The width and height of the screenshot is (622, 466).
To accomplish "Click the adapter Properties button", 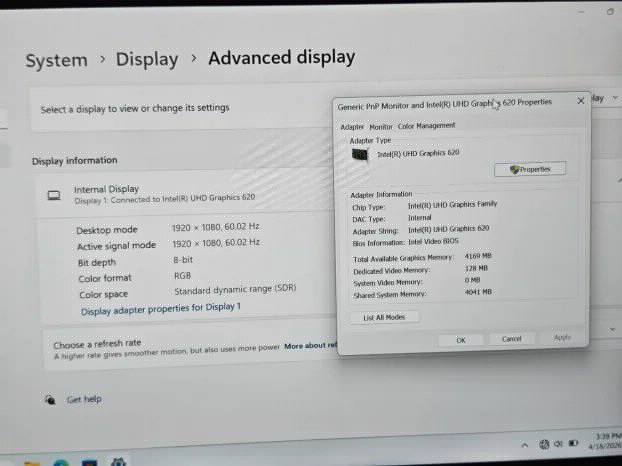I will (530, 169).
